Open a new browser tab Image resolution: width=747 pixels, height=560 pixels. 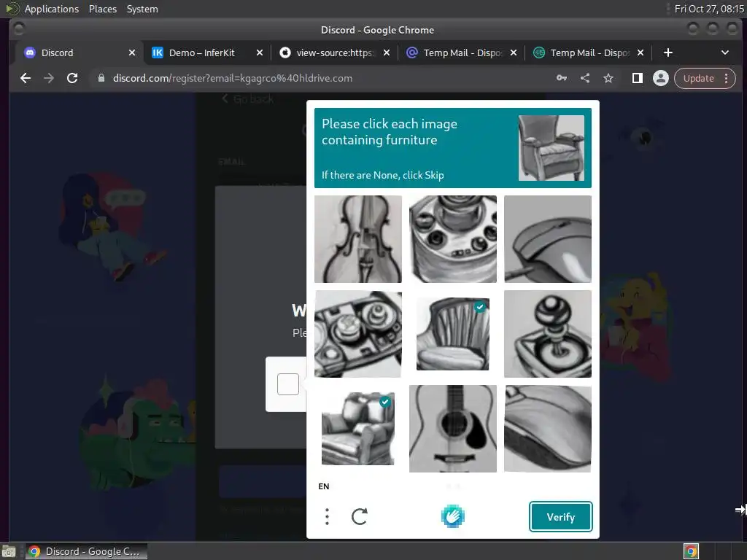point(668,52)
